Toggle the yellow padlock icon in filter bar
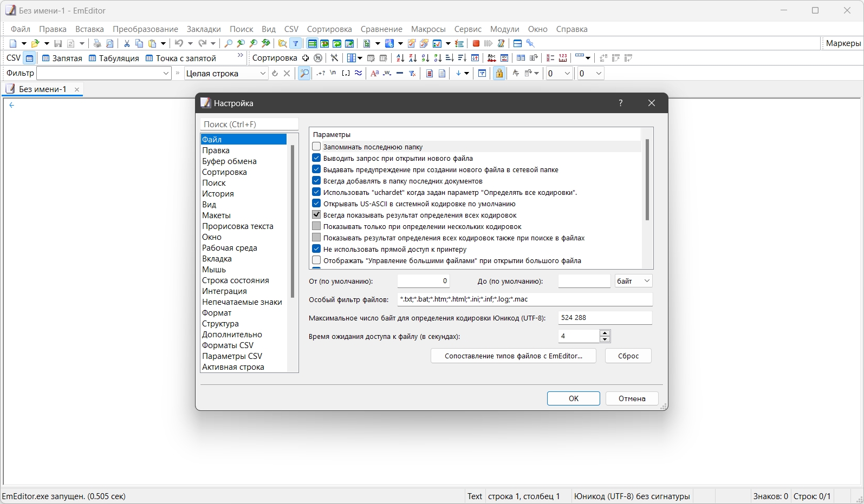Viewport: 864px width, 504px height. pos(499,73)
